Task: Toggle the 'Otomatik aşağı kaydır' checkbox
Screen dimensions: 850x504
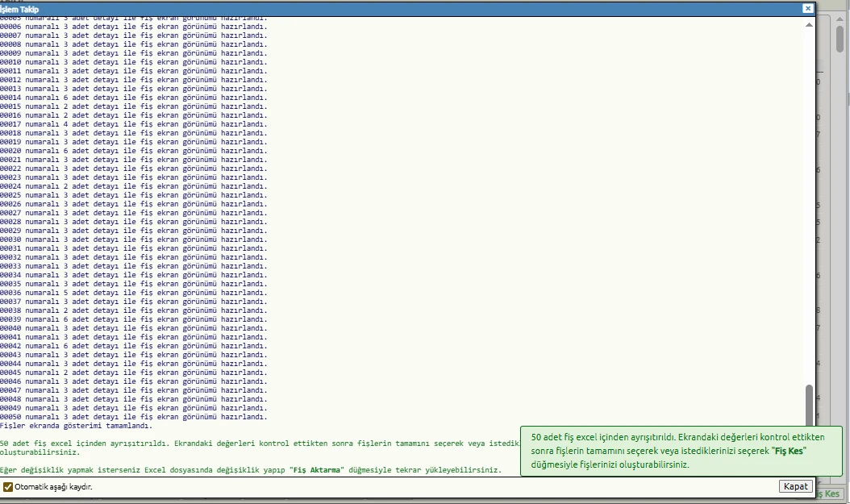Action: (7, 486)
